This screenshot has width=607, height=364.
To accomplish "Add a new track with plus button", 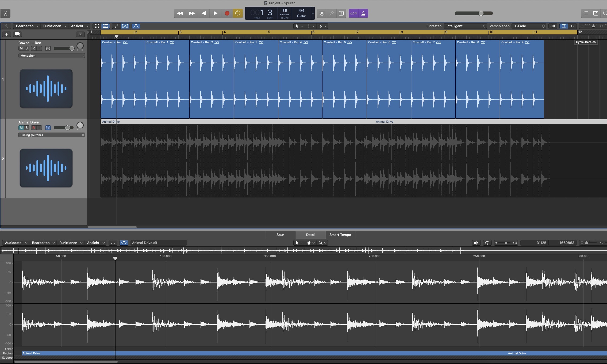I will point(6,34).
